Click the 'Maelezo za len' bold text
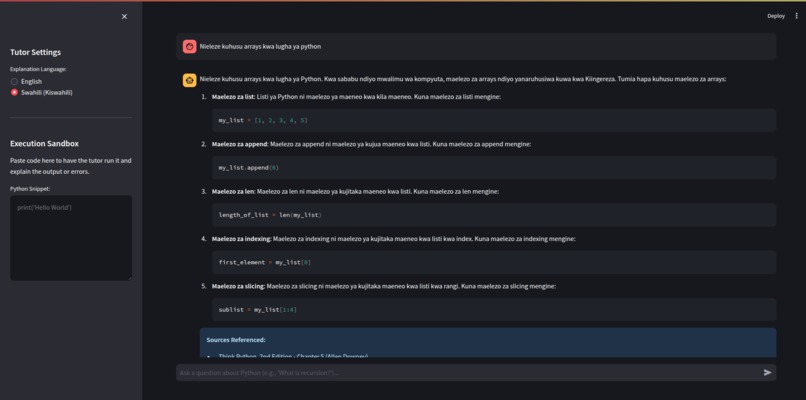This screenshot has height=400, width=806. 233,191
